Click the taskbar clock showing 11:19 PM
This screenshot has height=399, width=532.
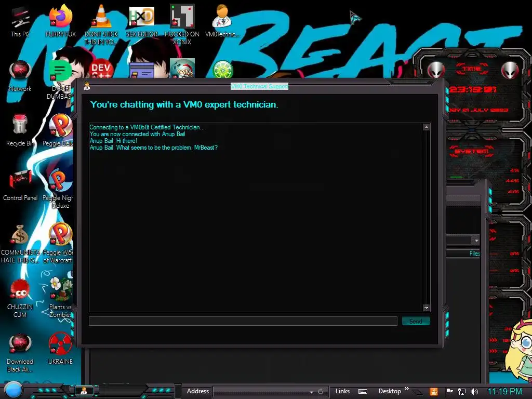click(504, 392)
